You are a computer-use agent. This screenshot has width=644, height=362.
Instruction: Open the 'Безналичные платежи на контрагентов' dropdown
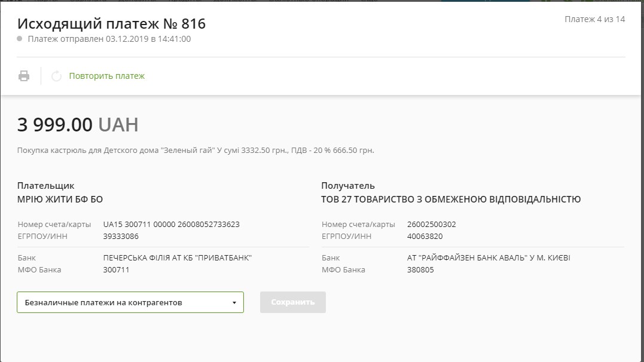click(x=130, y=302)
